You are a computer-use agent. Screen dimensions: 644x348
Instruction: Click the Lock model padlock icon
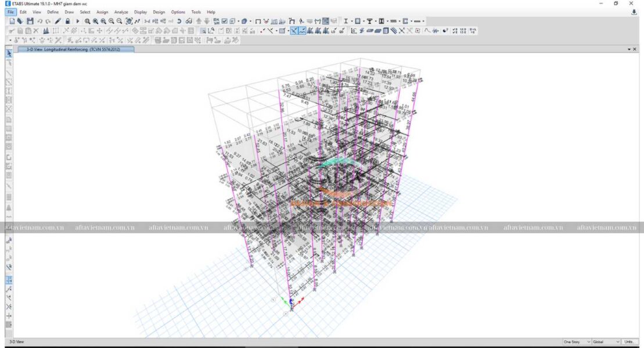(67, 21)
